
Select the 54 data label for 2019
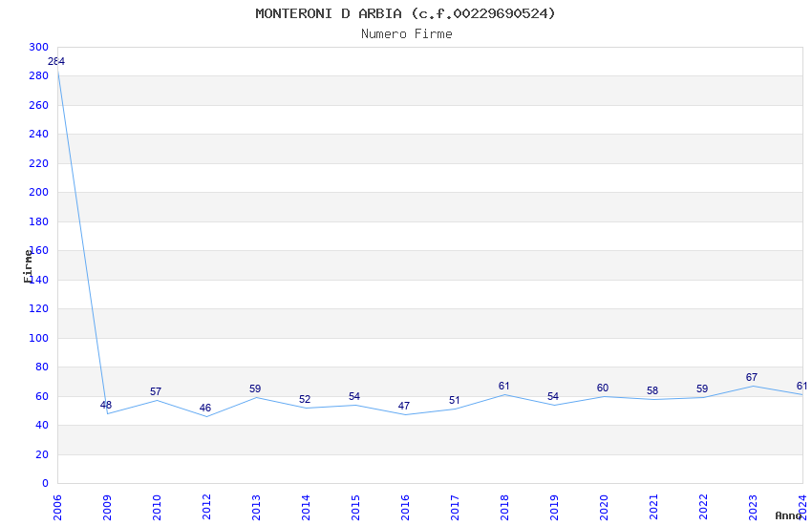(553, 396)
